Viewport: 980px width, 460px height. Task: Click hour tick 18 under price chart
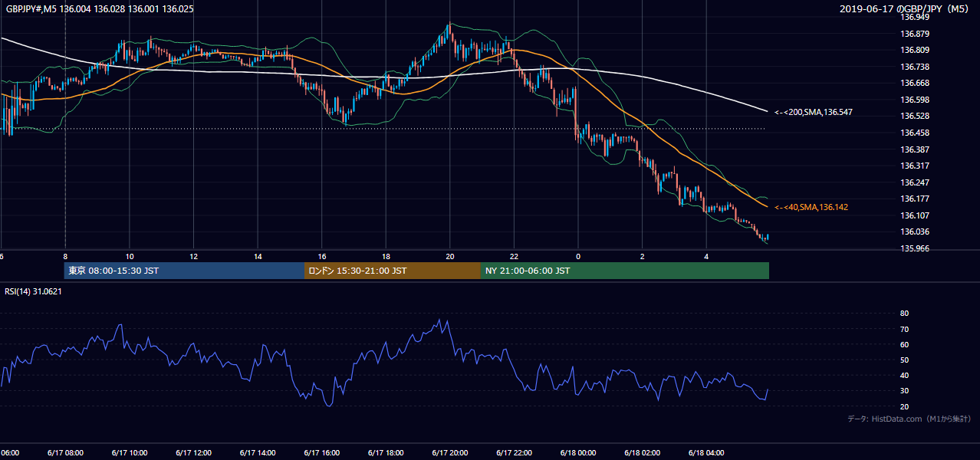tap(386, 257)
